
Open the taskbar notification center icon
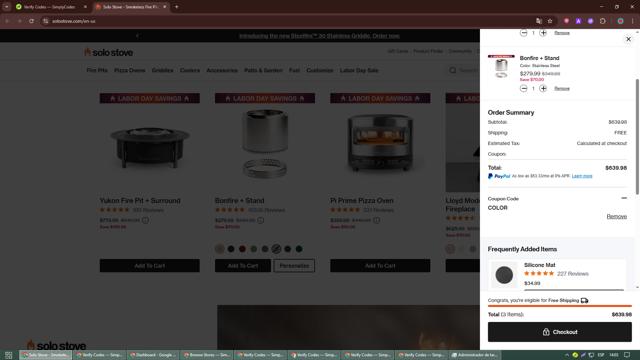[x=627, y=355]
